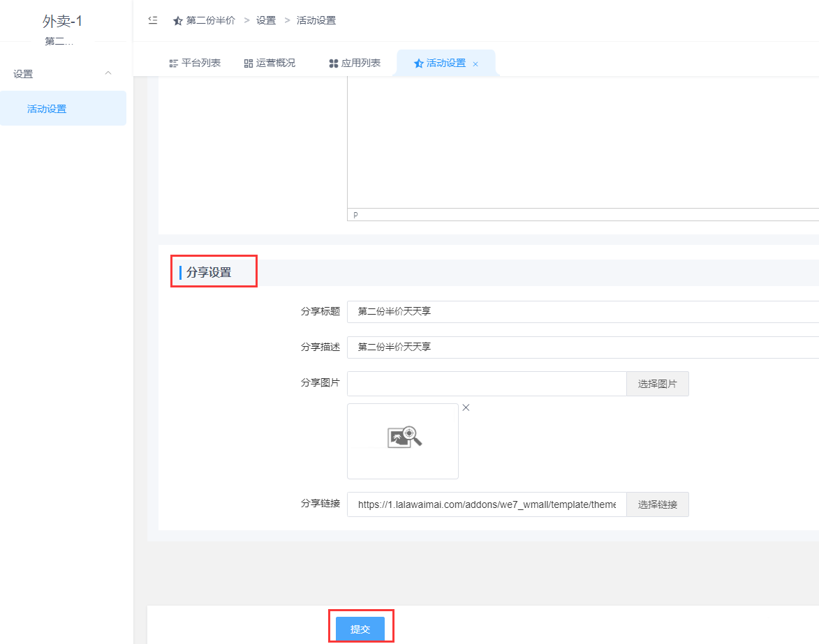The width and height of the screenshot is (819, 644).
Task: Switch to the 运营概况 tab
Action: point(270,63)
